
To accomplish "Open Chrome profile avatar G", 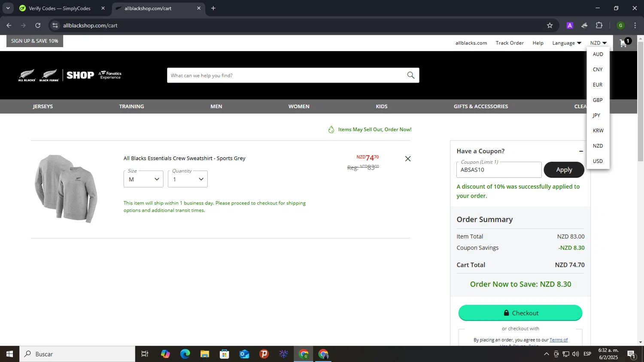I will pos(620,25).
